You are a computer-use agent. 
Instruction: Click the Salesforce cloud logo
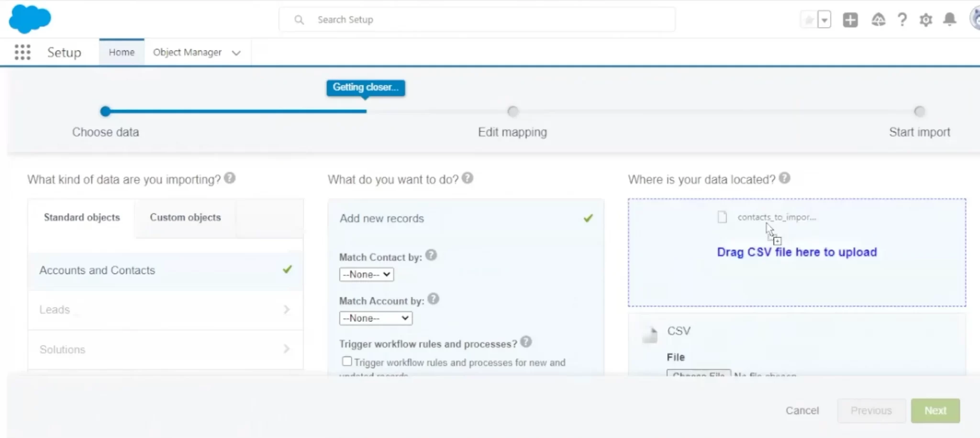click(x=30, y=19)
